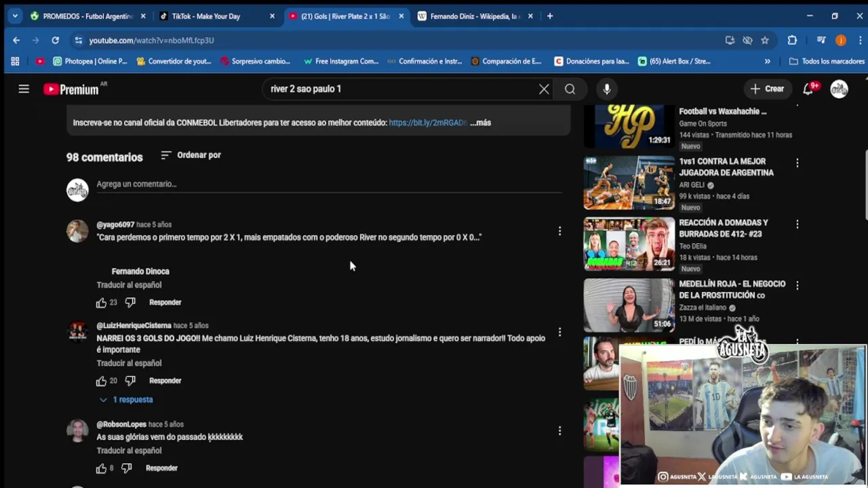Screen dimensions: 868x488
Task: Click the search magnifier button
Action: point(570,89)
